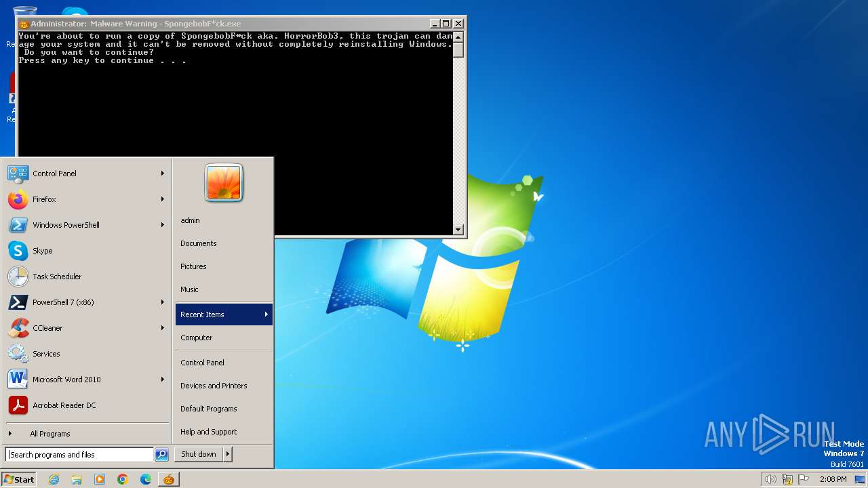The height and width of the screenshot is (488, 868).
Task: Open Documents from Start menu
Action: [x=224, y=243]
